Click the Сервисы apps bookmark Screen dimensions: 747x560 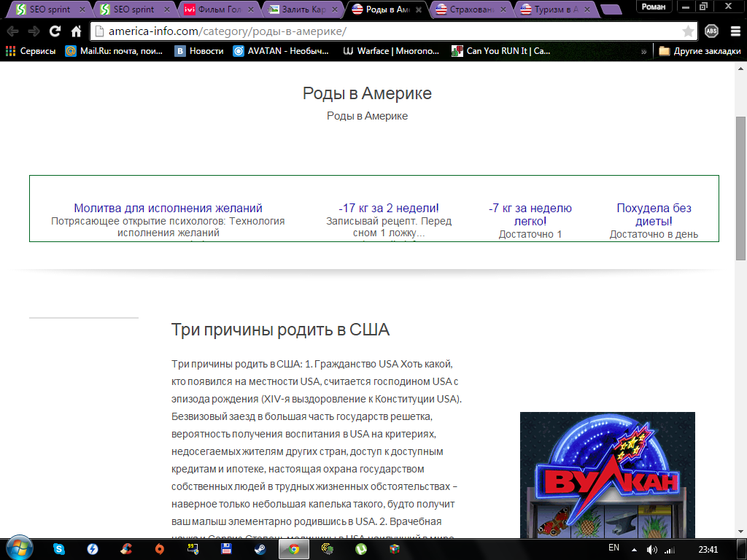[31, 51]
